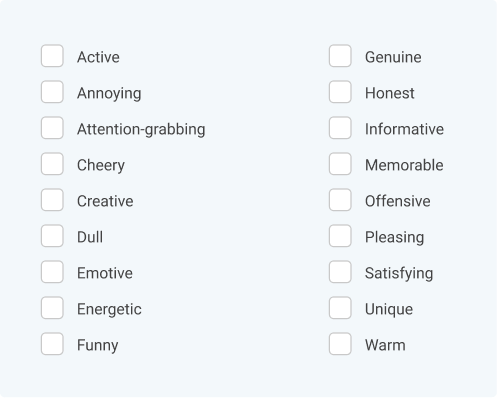Screen dimensions: 497x398
Task: Mark the Creative checkbox
Action: point(52,200)
